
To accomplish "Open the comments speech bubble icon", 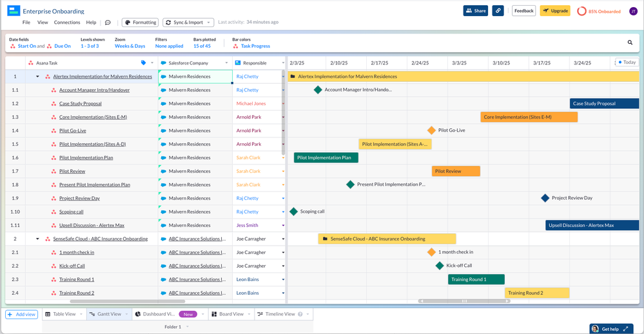I will [108, 23].
